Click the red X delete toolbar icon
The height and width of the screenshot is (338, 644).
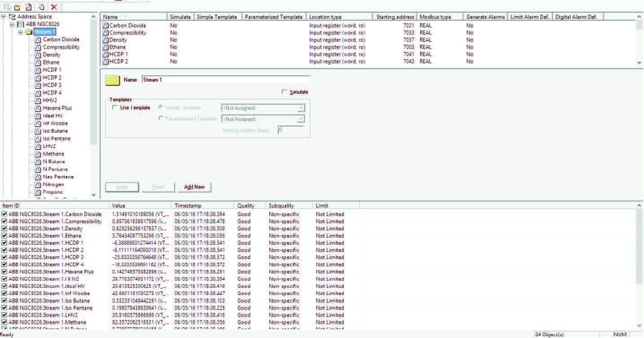coord(54,7)
